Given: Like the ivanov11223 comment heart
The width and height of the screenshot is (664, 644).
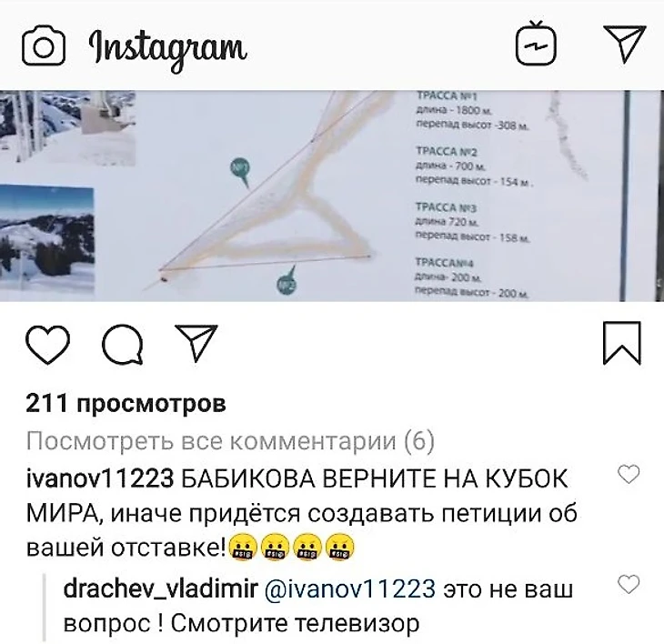Looking at the screenshot, I should coord(629,474).
